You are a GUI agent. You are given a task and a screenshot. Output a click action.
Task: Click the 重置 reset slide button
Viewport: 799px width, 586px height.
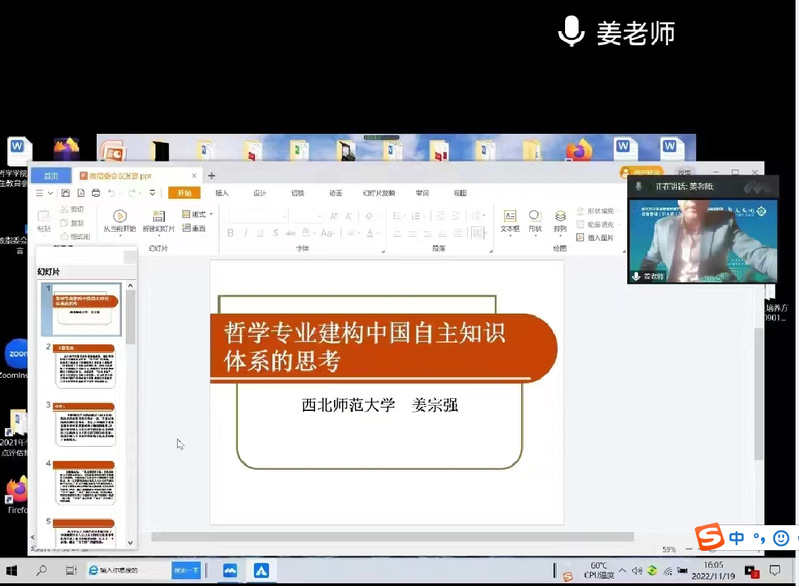tap(195, 229)
